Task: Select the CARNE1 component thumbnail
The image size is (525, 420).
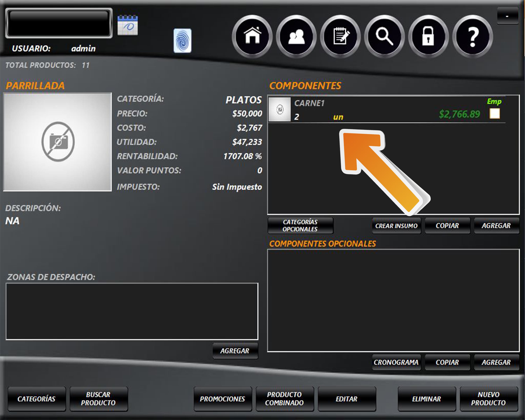Action: [x=279, y=110]
